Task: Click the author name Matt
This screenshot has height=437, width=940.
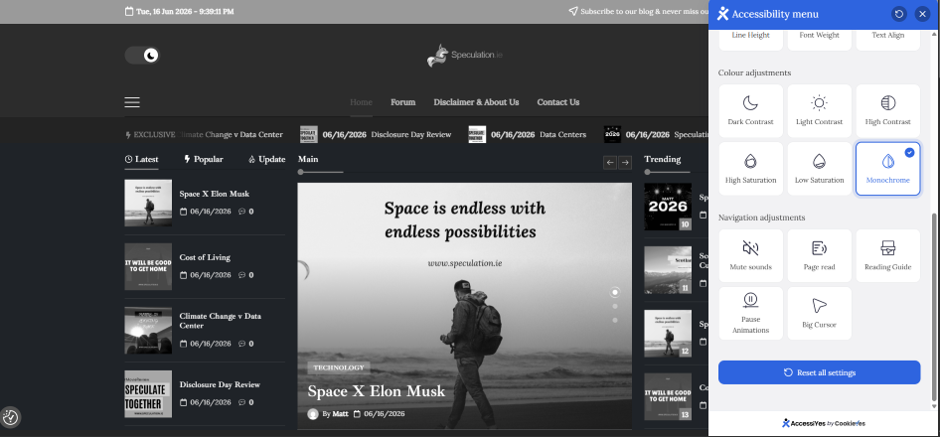Action: click(340, 414)
